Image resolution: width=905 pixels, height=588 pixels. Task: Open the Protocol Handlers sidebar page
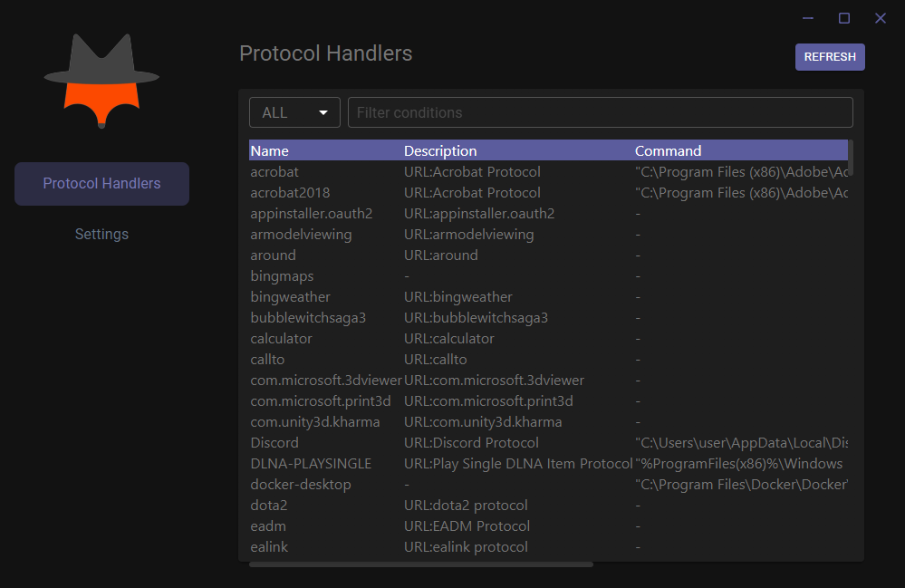[101, 184]
